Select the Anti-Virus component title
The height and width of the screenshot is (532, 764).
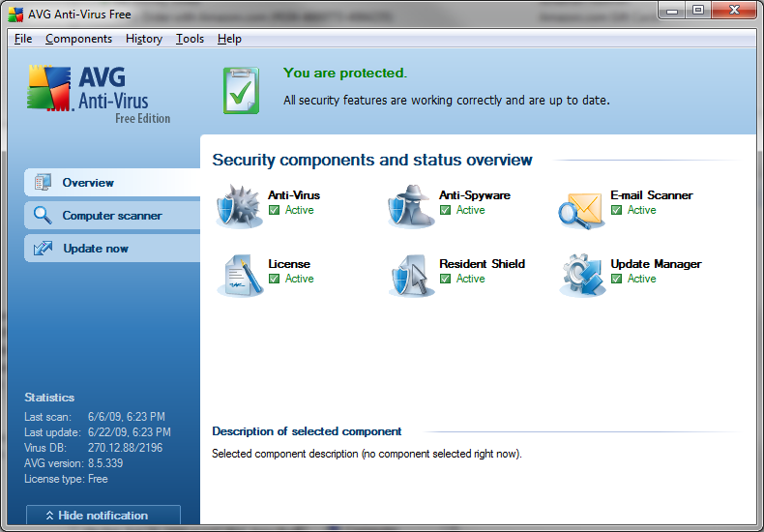(294, 194)
